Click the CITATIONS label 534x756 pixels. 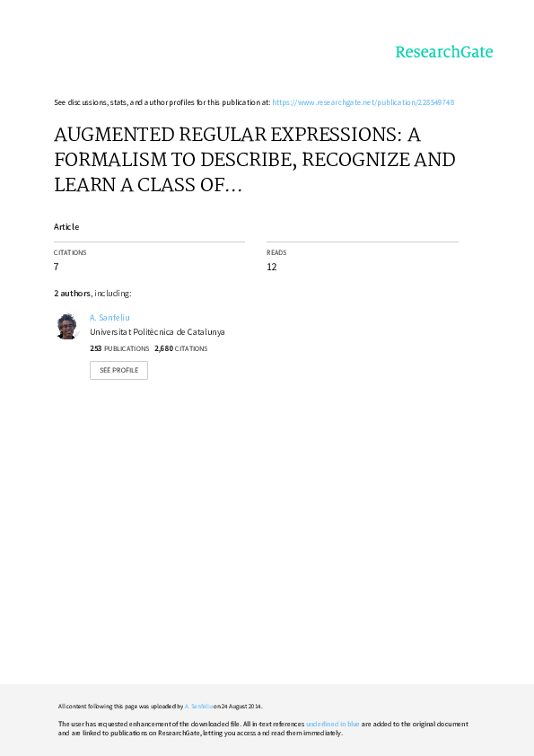click(70, 252)
